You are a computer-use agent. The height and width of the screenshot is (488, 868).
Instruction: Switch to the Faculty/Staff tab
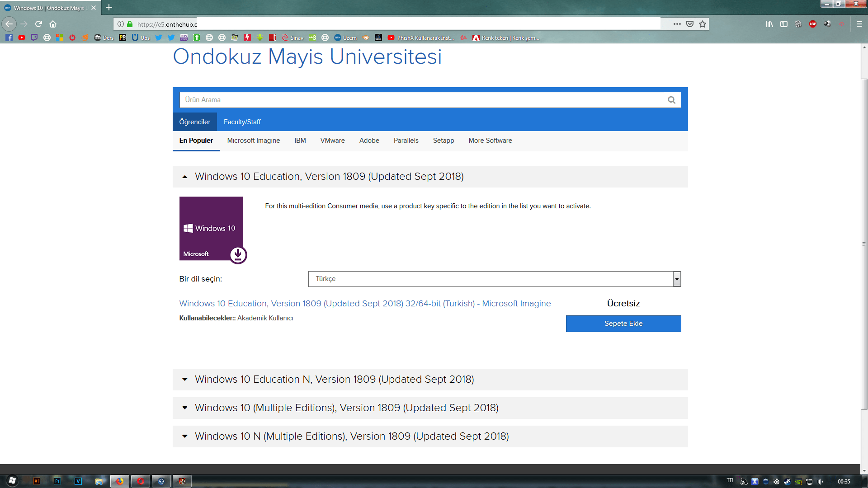click(x=242, y=122)
